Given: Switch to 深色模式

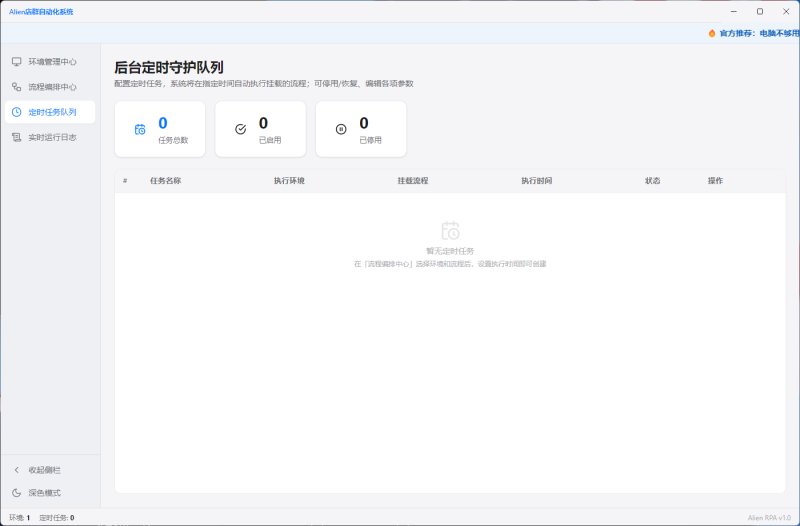Looking at the screenshot, I should [x=50, y=493].
